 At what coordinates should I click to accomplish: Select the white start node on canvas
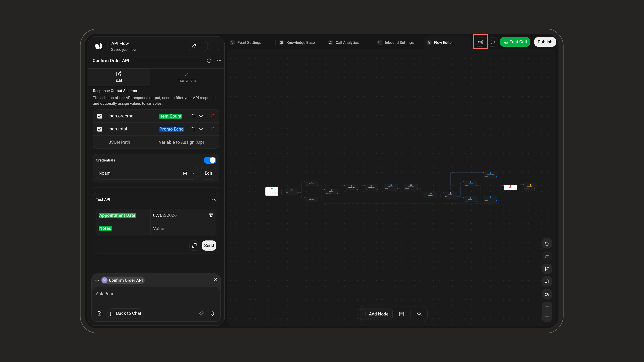[272, 191]
